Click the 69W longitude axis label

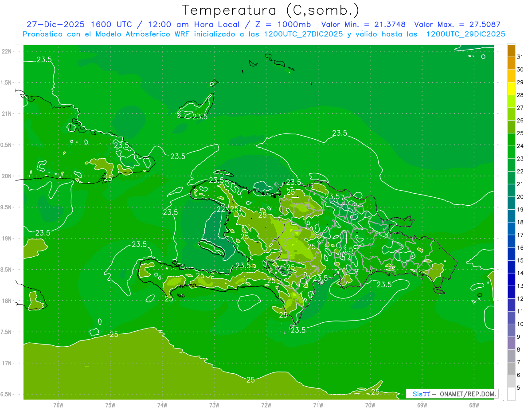tap(422, 405)
